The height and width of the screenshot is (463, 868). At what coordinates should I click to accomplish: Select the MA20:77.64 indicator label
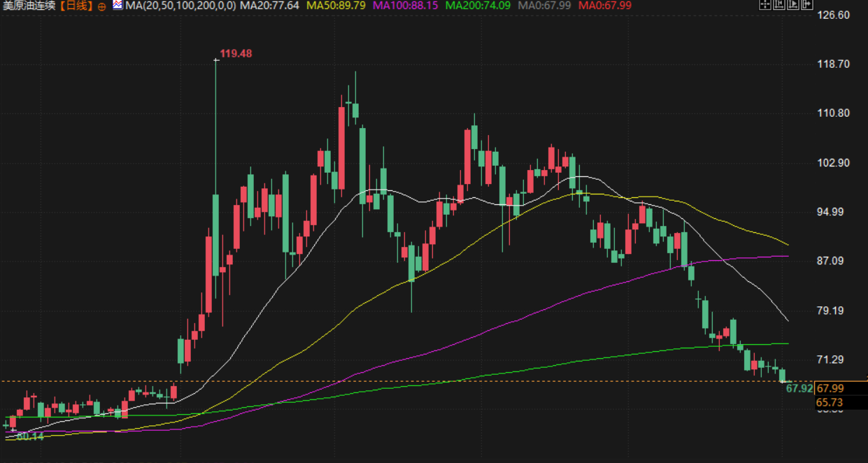[269, 6]
